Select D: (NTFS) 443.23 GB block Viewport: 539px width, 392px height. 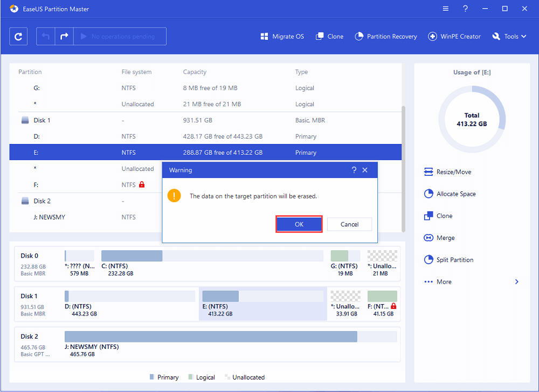tap(129, 304)
